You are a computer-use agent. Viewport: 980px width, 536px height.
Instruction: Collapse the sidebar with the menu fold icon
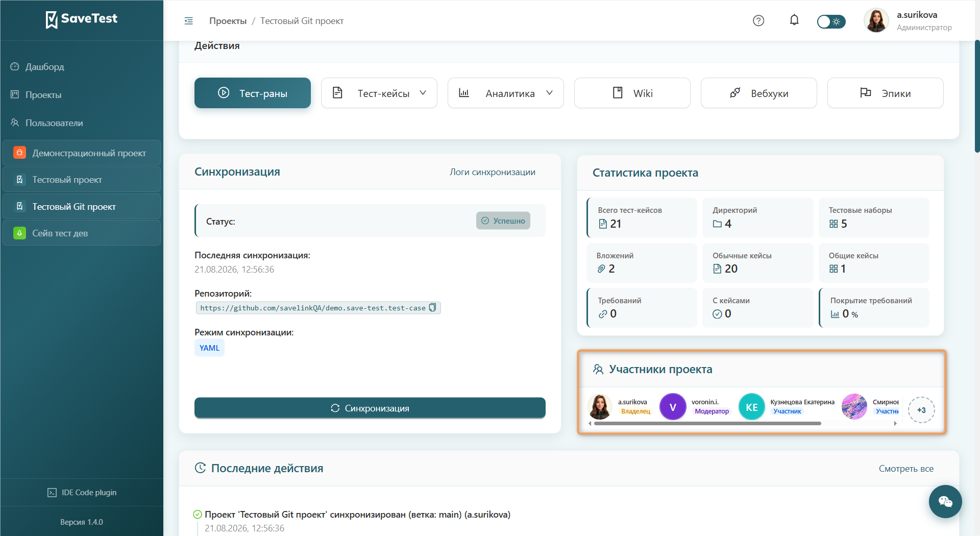point(188,21)
